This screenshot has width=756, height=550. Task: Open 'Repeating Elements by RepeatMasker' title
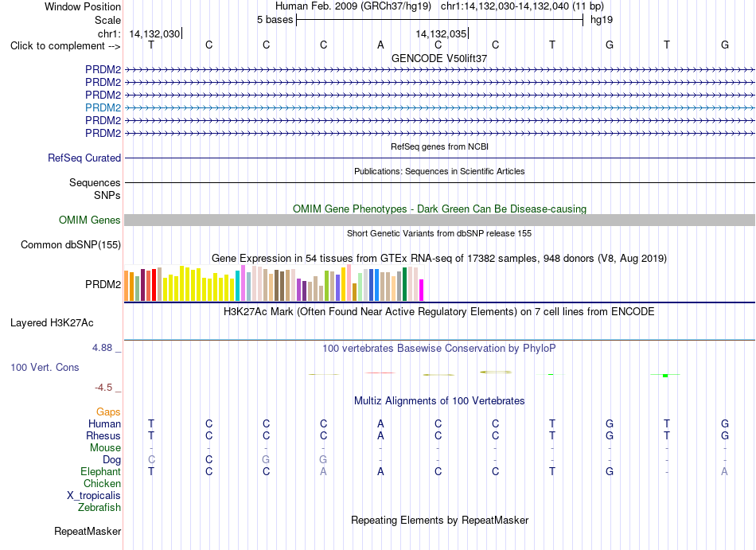439,521
